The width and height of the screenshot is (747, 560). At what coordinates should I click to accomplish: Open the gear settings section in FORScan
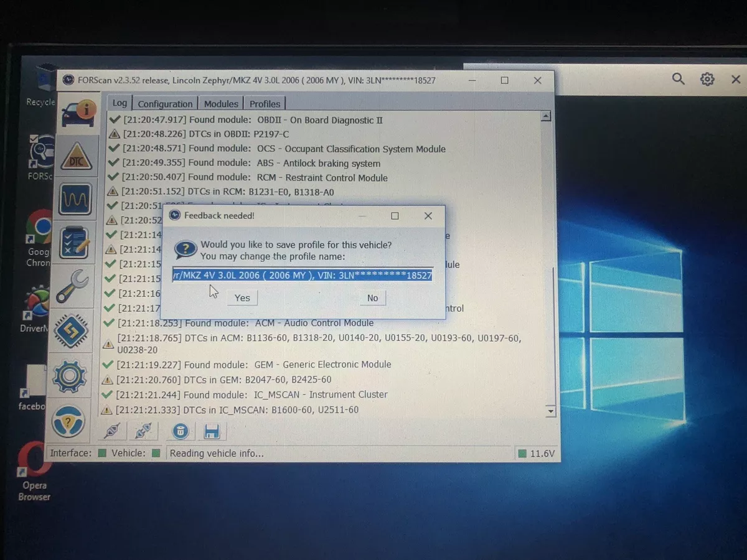click(69, 376)
